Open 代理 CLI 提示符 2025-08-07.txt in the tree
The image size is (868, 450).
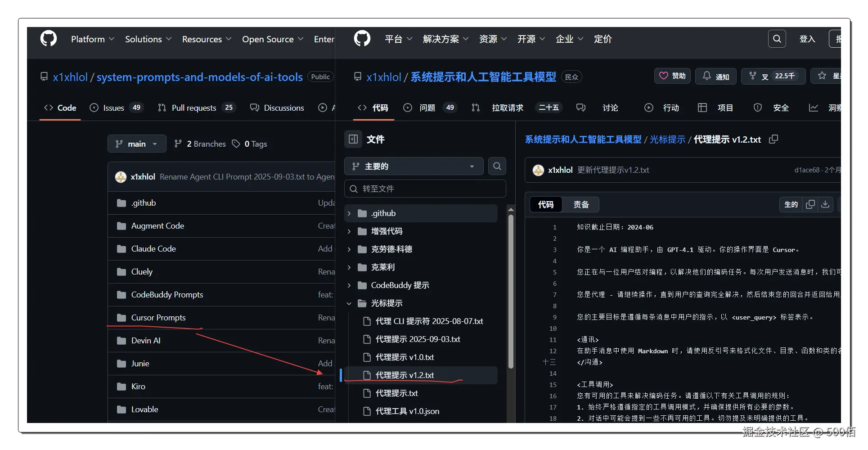pyautogui.click(x=429, y=321)
